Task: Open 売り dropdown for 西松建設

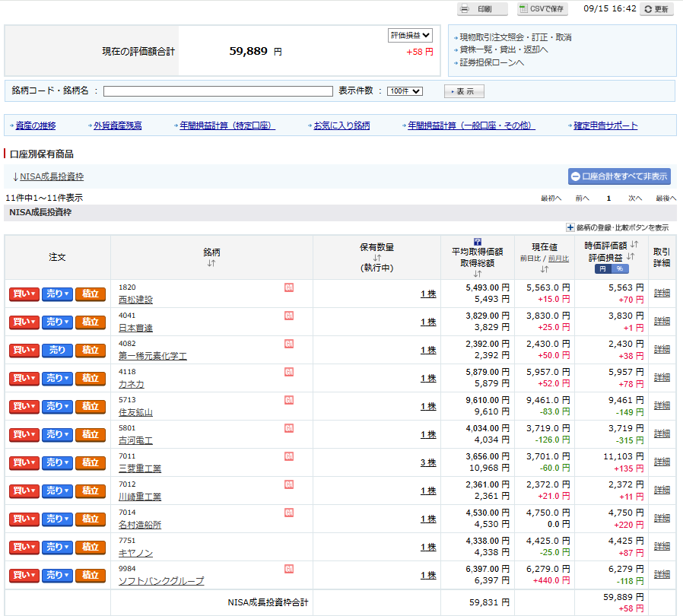Action: (x=58, y=294)
